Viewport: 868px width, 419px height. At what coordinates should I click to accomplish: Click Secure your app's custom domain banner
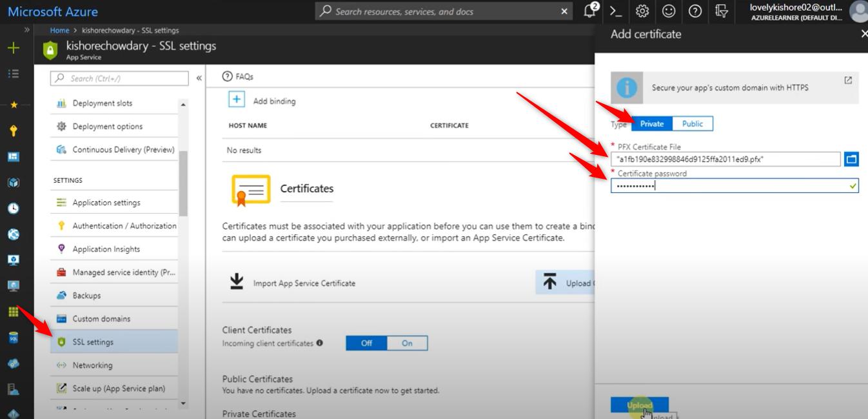click(735, 88)
